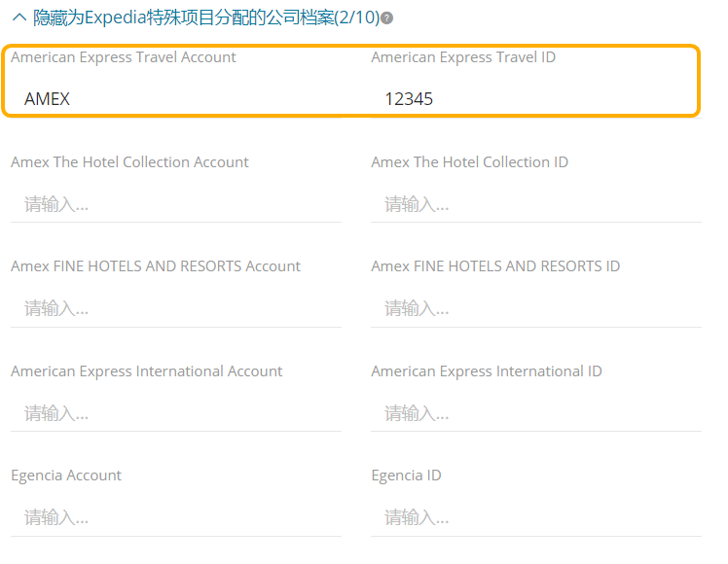Focus the Amex The Hotel Collection ID input
This screenshot has width=728, height=564.
pyautogui.click(x=536, y=204)
